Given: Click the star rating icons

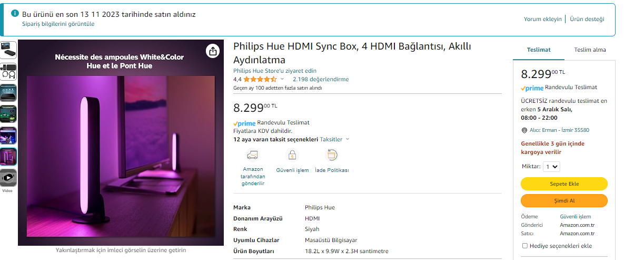Looking at the screenshot, I should (260, 79).
